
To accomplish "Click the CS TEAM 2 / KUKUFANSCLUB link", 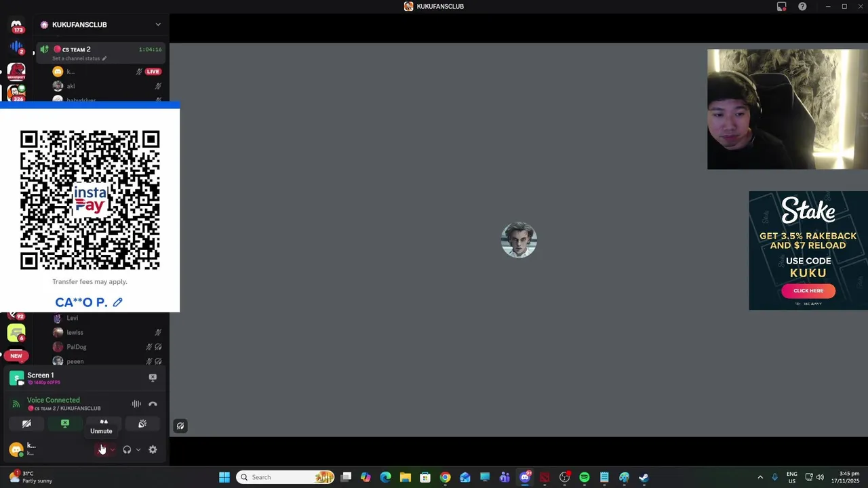I will [x=64, y=408].
